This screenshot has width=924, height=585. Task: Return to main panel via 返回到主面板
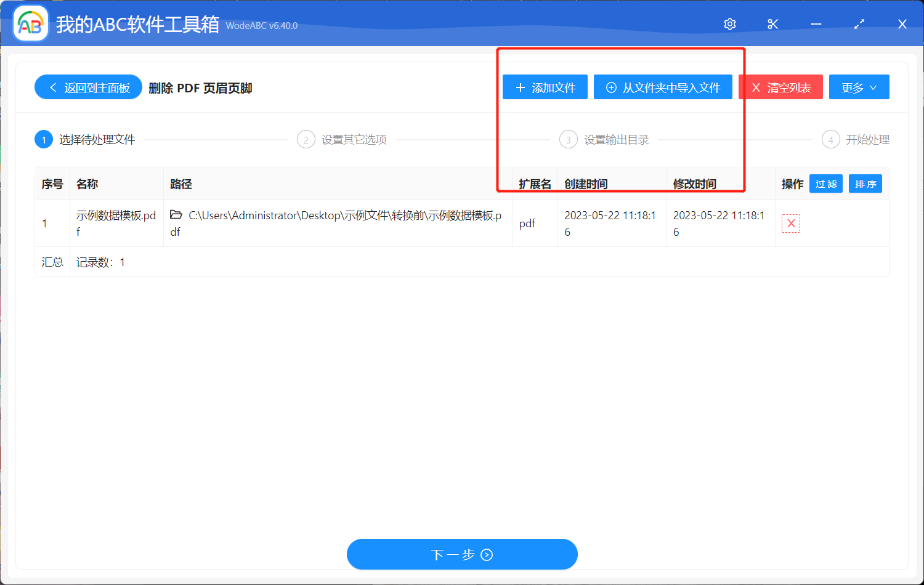point(88,87)
